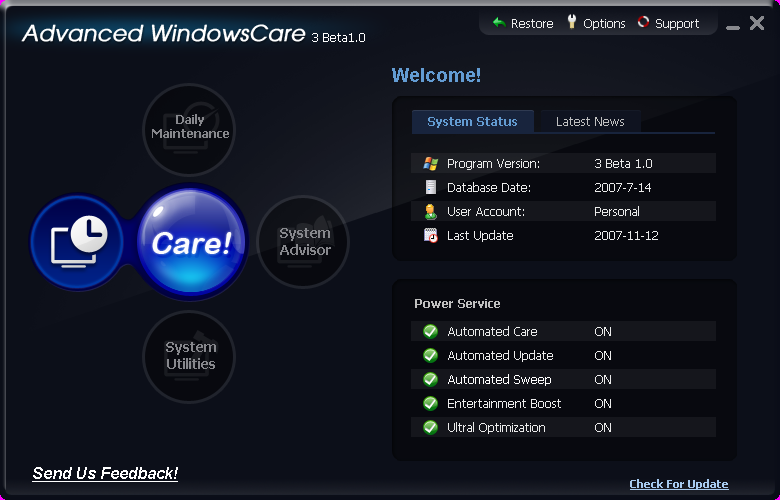Minimize the Advanced WindowsCare window
The width and height of the screenshot is (780, 500).
[733, 27]
